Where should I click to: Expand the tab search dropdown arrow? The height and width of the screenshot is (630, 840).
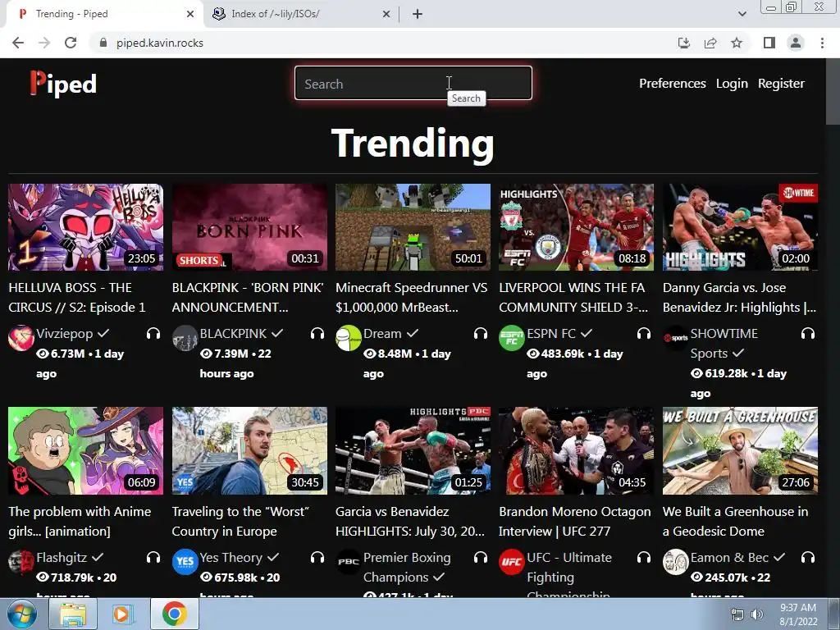coord(742,14)
